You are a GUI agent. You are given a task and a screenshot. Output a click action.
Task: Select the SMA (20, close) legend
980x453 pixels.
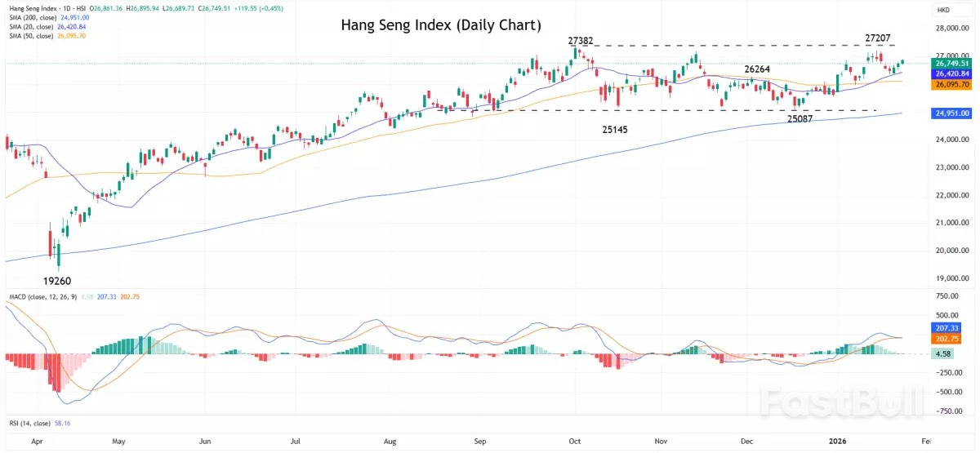tap(32, 27)
